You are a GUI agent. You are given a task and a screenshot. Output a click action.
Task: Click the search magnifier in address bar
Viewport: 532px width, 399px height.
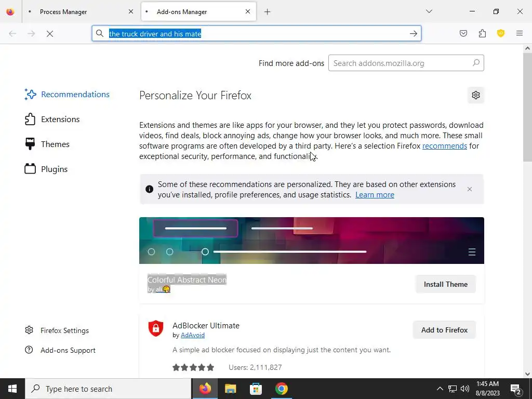pyautogui.click(x=99, y=33)
